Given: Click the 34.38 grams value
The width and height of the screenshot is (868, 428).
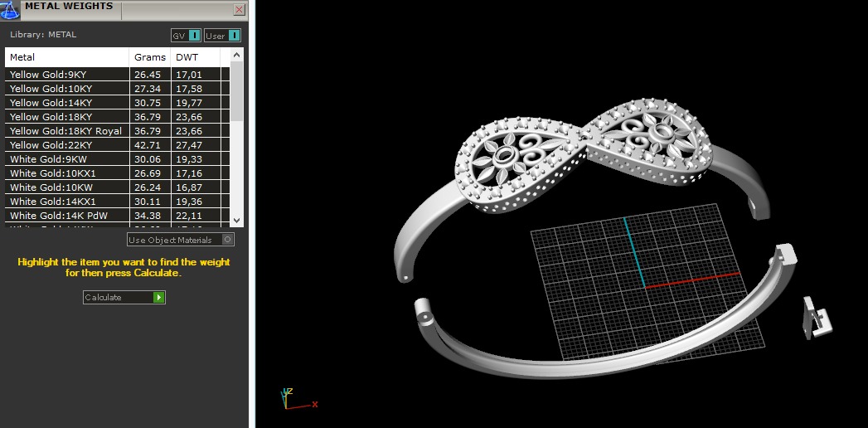Looking at the screenshot, I should coord(148,216).
